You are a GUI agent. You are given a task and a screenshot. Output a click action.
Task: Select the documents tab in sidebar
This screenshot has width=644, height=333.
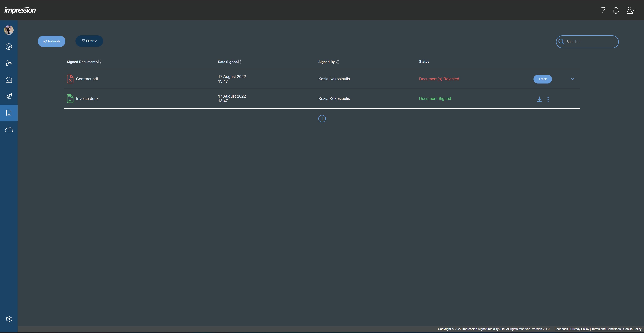click(9, 113)
